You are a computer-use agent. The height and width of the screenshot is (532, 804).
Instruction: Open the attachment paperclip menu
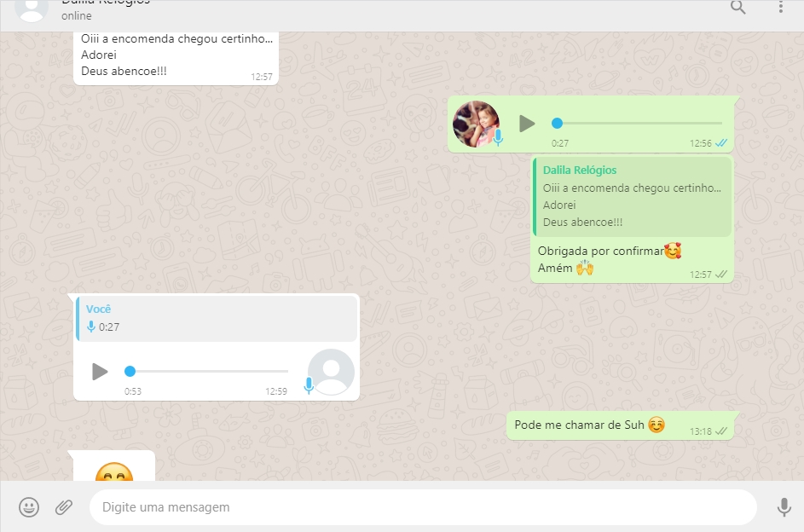pyautogui.click(x=64, y=507)
